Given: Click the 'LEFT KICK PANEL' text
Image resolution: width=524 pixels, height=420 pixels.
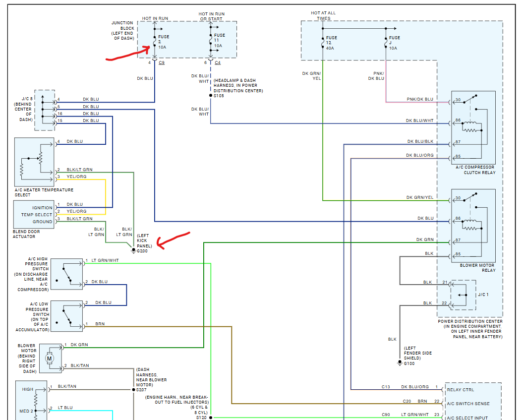Looking at the screenshot, I should pyautogui.click(x=144, y=241).
